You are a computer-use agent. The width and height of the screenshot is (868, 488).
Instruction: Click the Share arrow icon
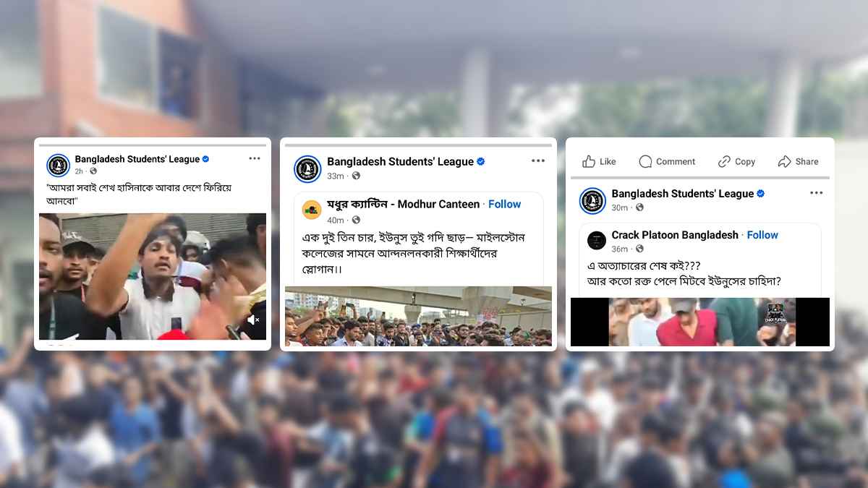tap(785, 161)
